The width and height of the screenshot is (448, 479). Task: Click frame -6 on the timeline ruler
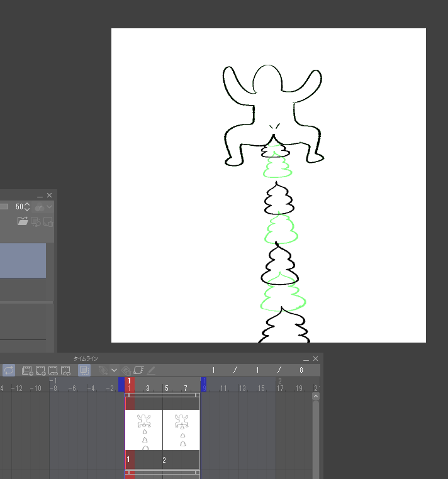(72, 388)
